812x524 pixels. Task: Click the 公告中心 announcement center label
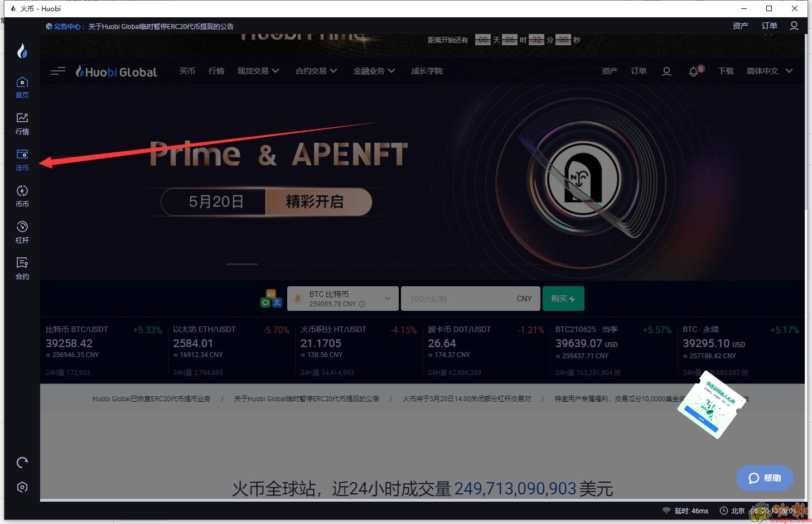tap(66, 26)
